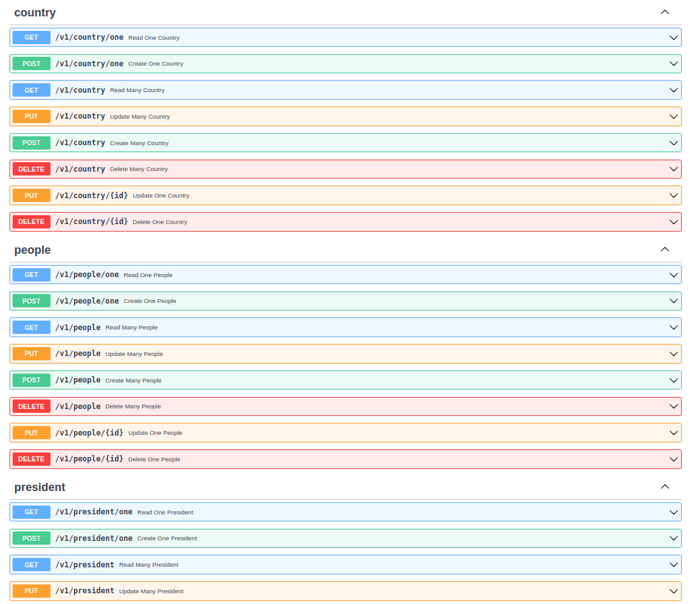This screenshot has width=700, height=604.
Task: Expand the Update One Country endpoint arrow
Action: point(673,196)
